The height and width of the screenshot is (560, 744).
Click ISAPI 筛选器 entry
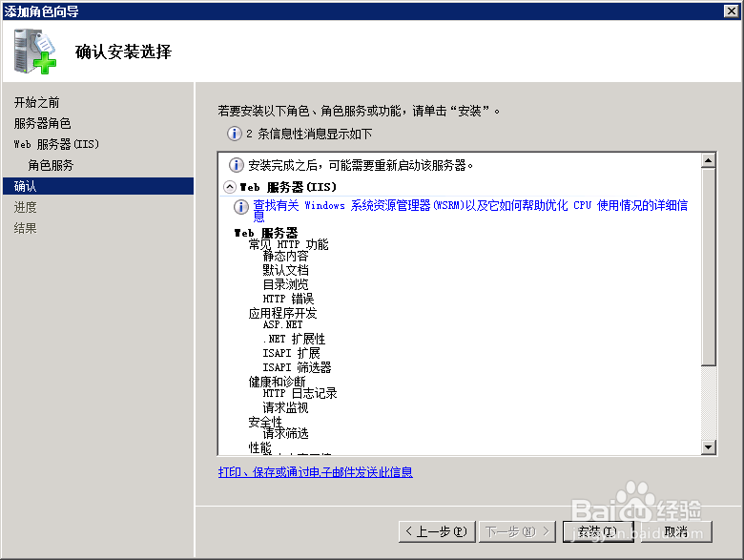point(297,367)
